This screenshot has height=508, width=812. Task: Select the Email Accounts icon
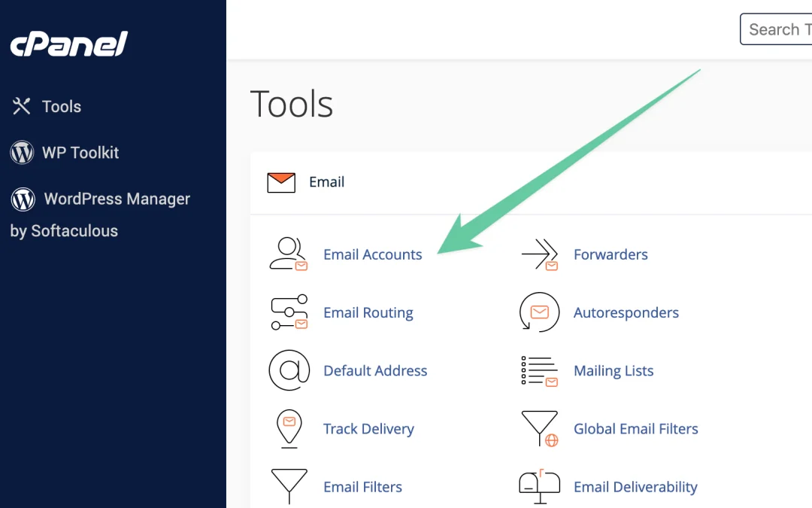click(289, 254)
